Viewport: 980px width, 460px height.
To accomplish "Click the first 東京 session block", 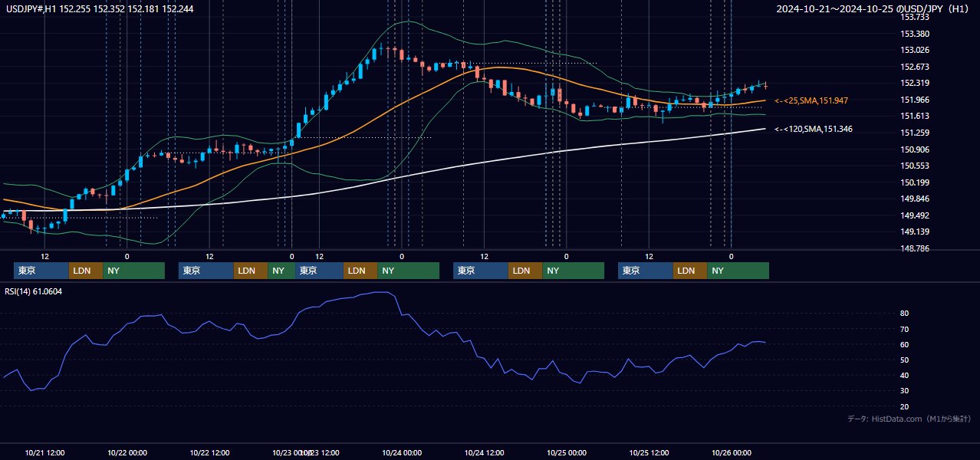I will (x=41, y=271).
